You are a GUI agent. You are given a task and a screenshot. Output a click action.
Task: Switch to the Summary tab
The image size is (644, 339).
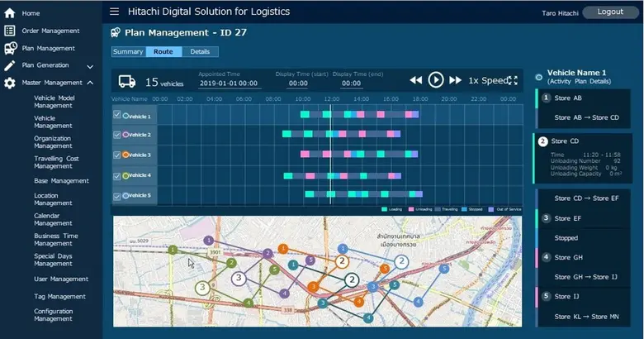[x=128, y=51]
